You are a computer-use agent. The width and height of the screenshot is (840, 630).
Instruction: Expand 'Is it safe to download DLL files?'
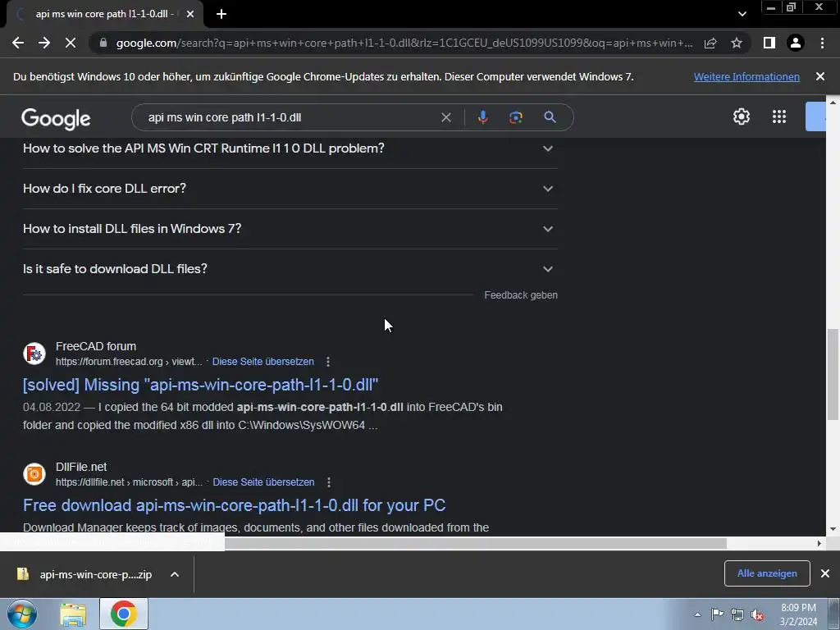[x=290, y=269]
